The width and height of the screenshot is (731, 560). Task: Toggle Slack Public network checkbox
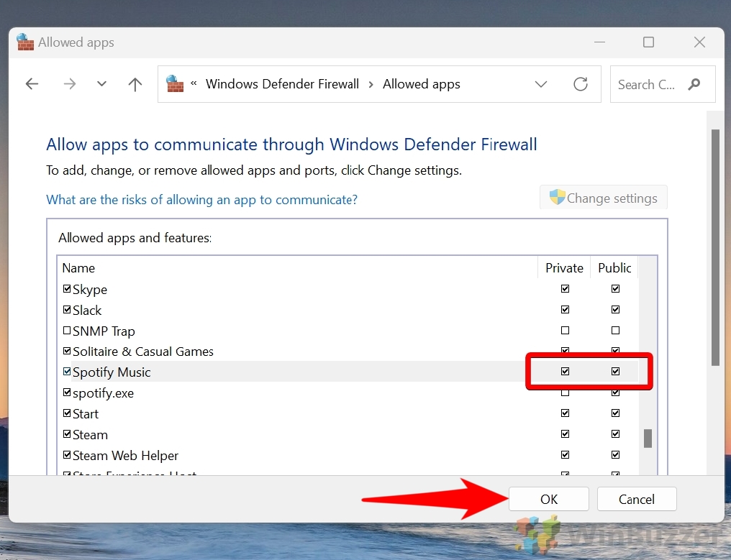tap(615, 309)
